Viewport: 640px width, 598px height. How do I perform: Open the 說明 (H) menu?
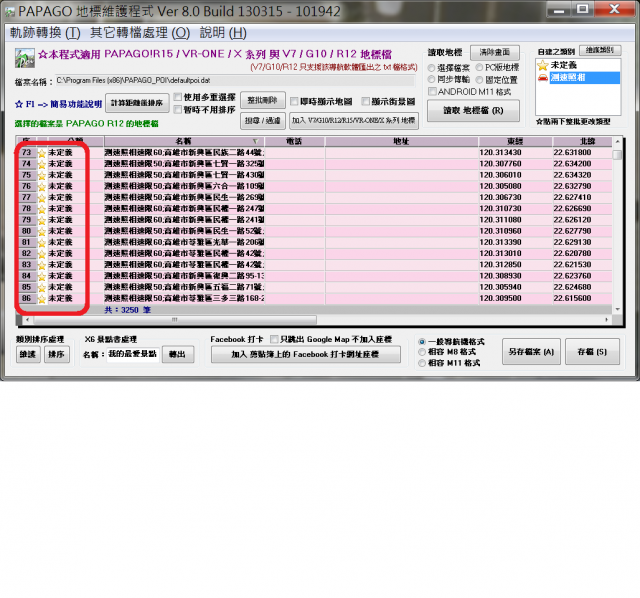pos(223,33)
